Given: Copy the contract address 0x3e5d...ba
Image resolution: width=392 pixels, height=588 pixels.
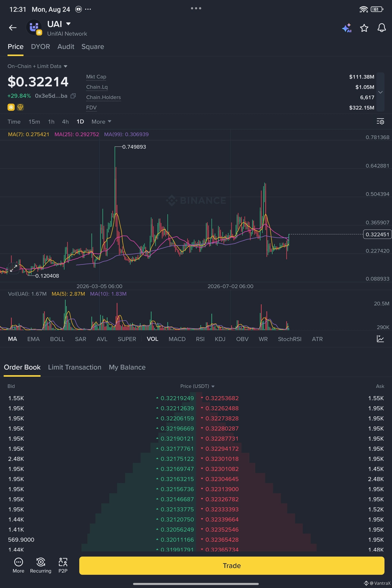Looking at the screenshot, I should (x=73, y=96).
